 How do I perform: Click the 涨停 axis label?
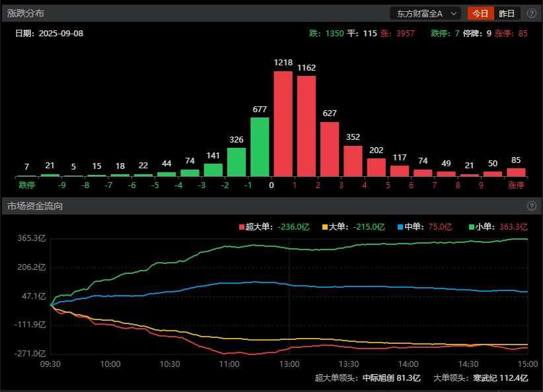click(x=516, y=185)
